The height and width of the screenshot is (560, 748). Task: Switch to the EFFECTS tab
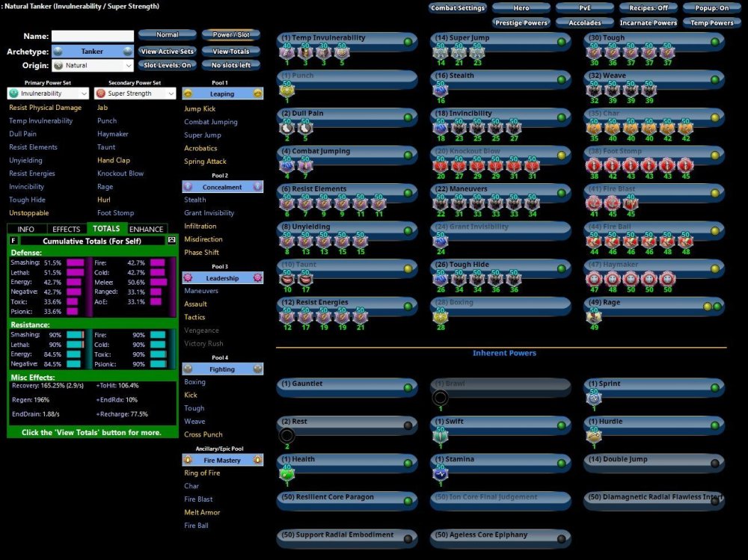pos(67,229)
